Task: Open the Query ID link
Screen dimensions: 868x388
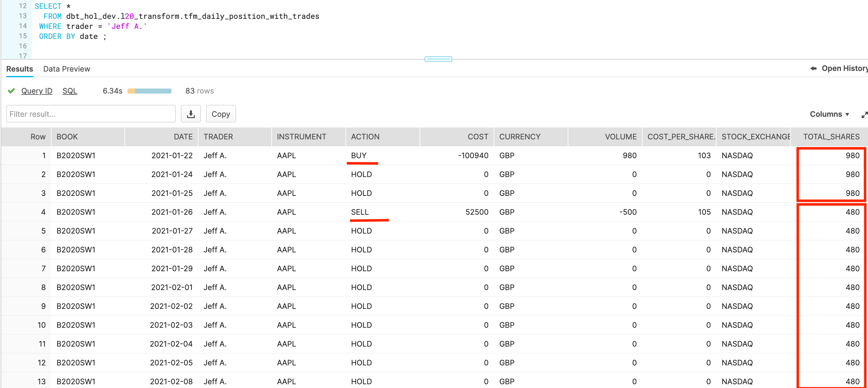Action: point(37,91)
